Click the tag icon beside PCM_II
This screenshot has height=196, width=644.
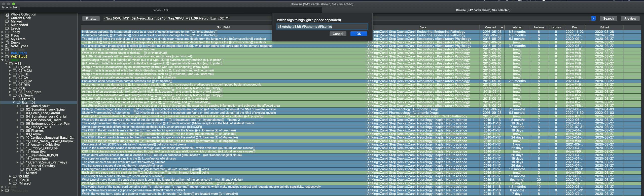point(15,180)
